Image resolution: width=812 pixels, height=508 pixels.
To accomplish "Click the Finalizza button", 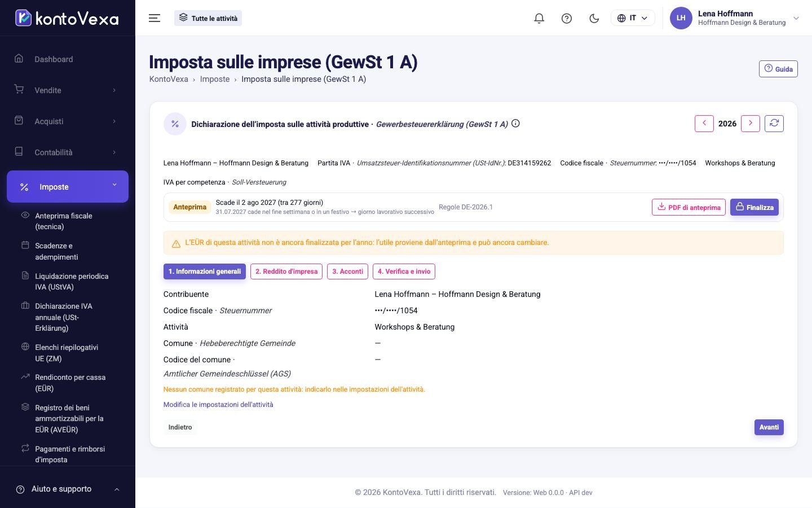I will [x=754, y=207].
